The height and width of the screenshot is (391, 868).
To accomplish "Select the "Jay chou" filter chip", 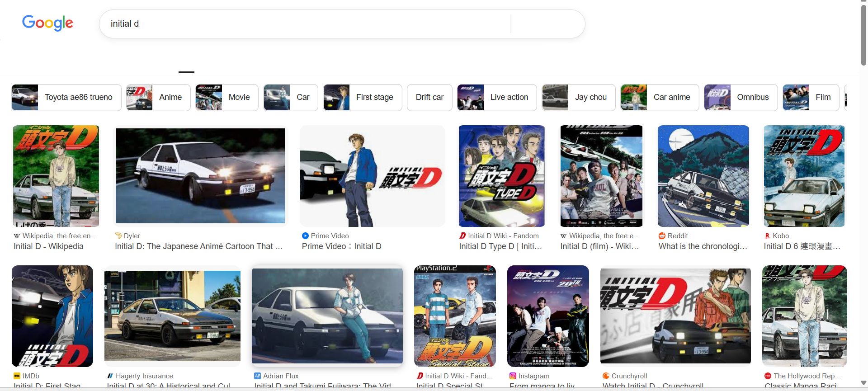I will pos(579,97).
